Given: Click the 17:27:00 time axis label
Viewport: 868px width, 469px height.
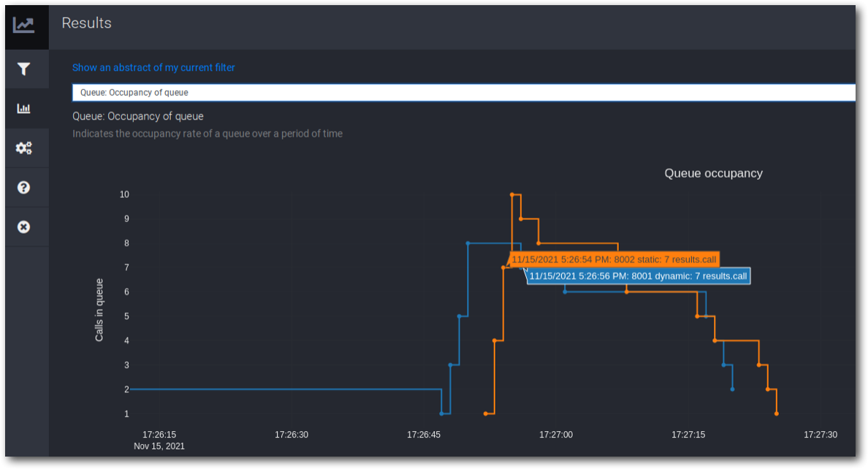Looking at the screenshot, I should [556, 435].
